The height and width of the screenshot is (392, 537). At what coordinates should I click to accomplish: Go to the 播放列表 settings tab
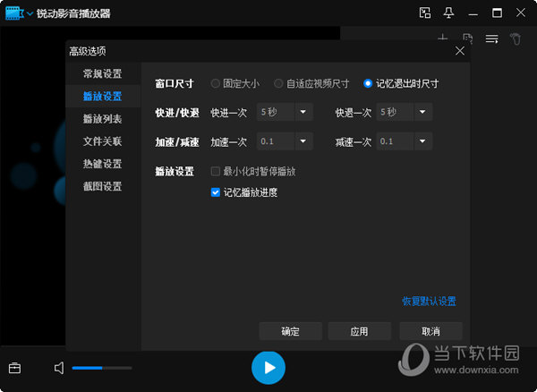[102, 119]
